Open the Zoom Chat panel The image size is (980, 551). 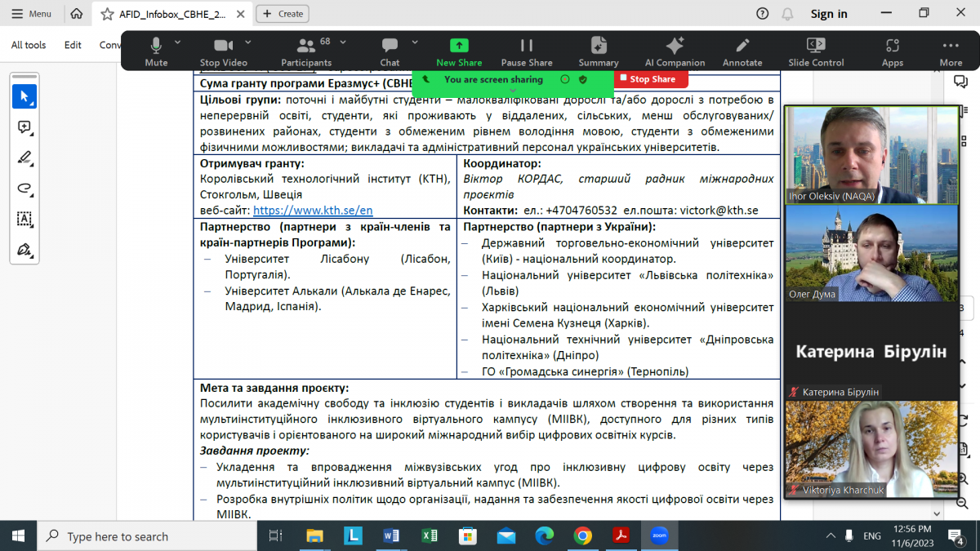[x=390, y=51]
